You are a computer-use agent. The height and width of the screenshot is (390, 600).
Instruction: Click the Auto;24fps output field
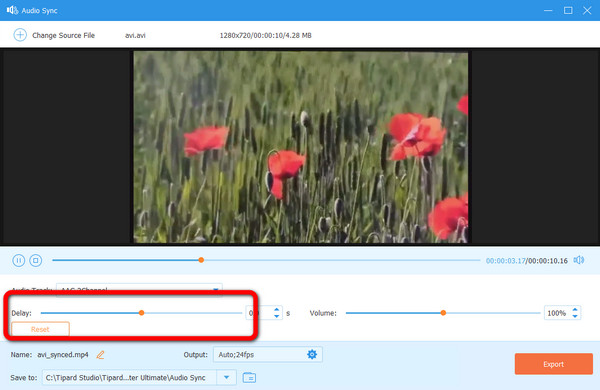pos(268,354)
